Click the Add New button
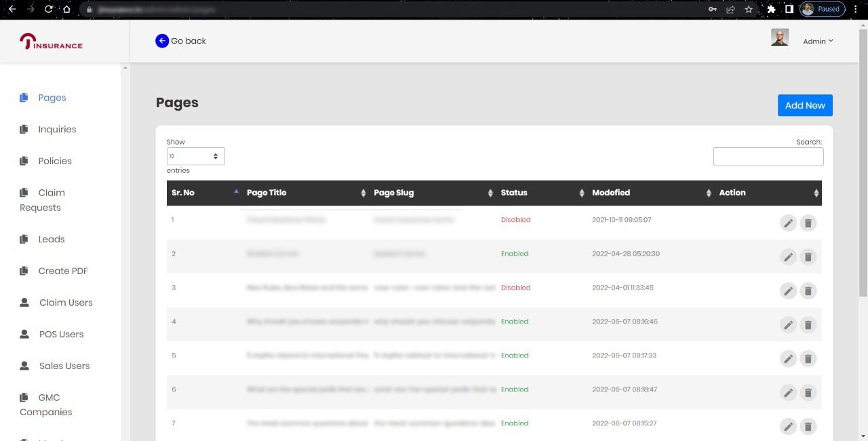 (805, 105)
